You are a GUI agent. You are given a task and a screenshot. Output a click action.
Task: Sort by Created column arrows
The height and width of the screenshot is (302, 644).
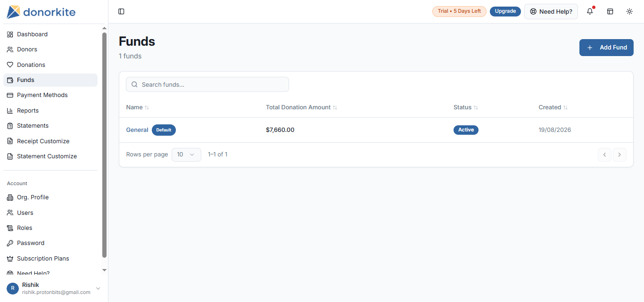(x=565, y=107)
